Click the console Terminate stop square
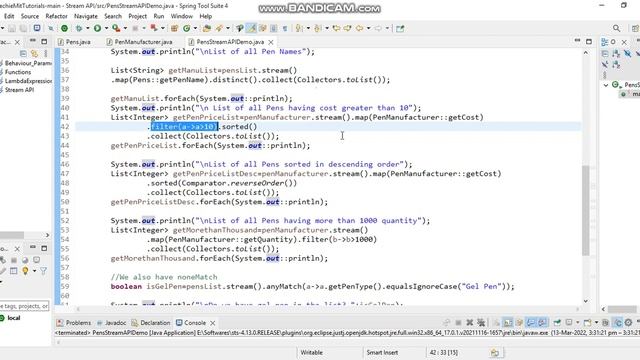This screenshot has width=640, height=360. pyautogui.click(x=458, y=322)
